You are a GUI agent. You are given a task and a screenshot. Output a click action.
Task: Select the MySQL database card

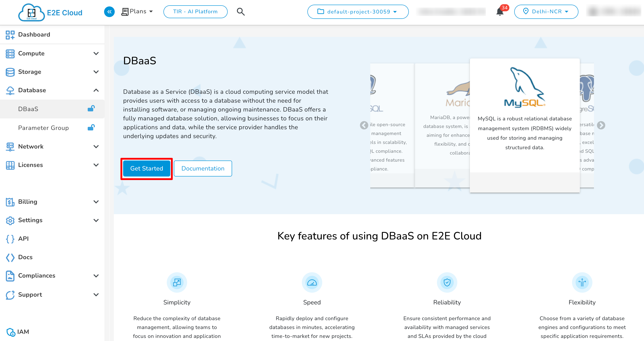[524, 125]
